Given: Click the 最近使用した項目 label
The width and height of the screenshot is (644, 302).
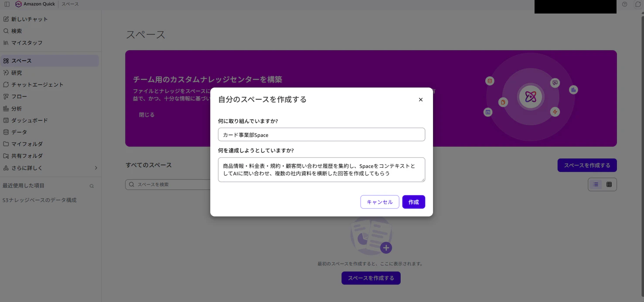Looking at the screenshot, I should (x=24, y=186).
